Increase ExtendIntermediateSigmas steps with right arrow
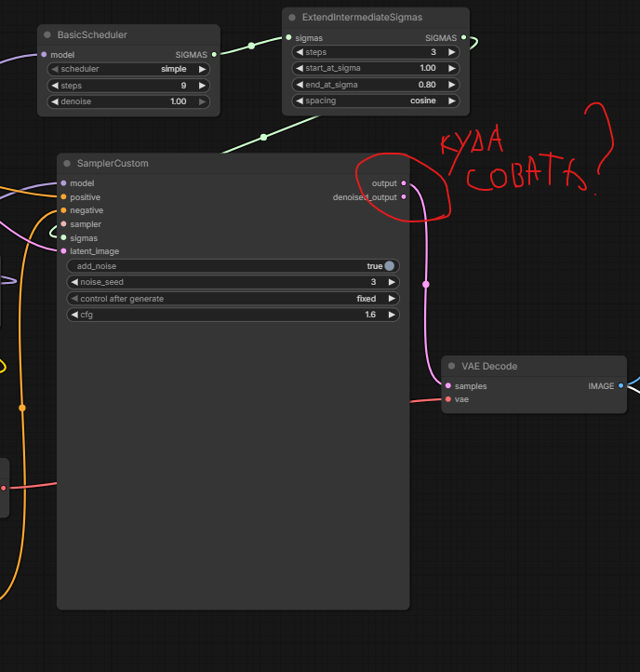The image size is (640, 672). coord(451,52)
